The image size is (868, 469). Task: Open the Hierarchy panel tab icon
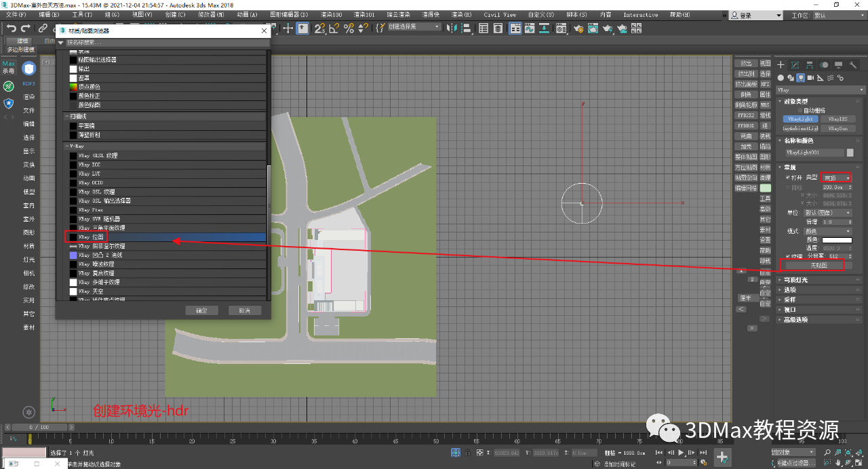click(x=810, y=65)
